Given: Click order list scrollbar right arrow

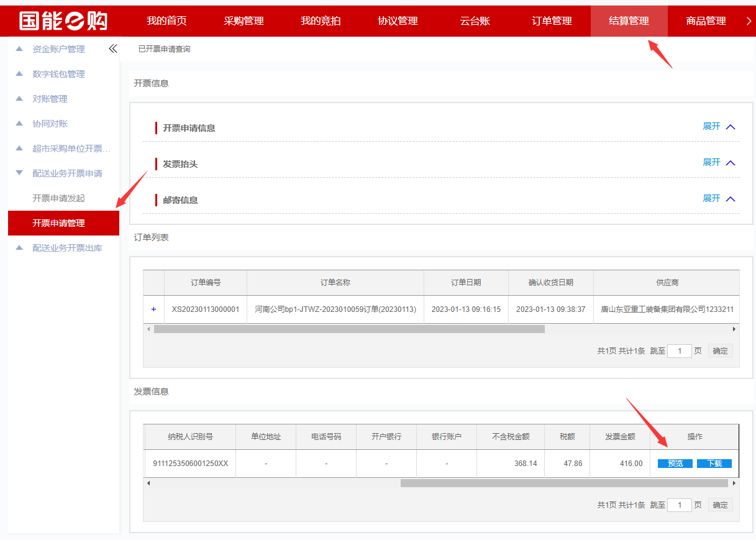Looking at the screenshot, I should pyautogui.click(x=734, y=329).
